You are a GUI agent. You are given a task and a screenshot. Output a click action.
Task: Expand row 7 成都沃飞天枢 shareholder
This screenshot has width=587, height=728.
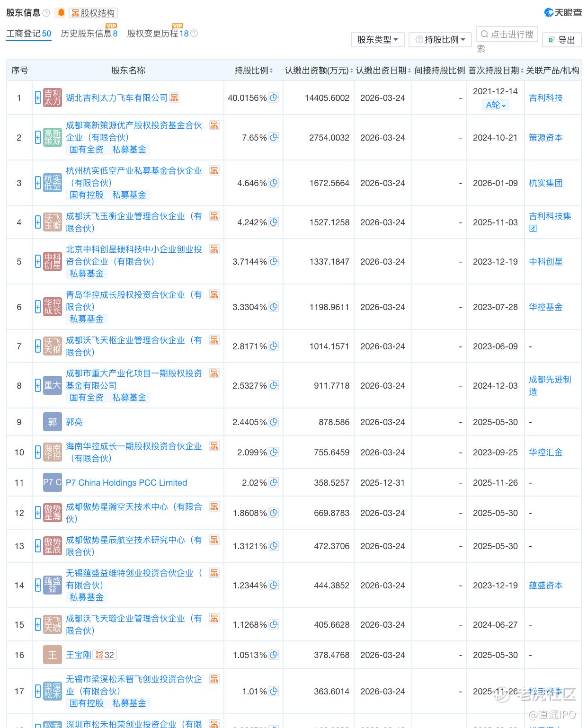coord(38,346)
